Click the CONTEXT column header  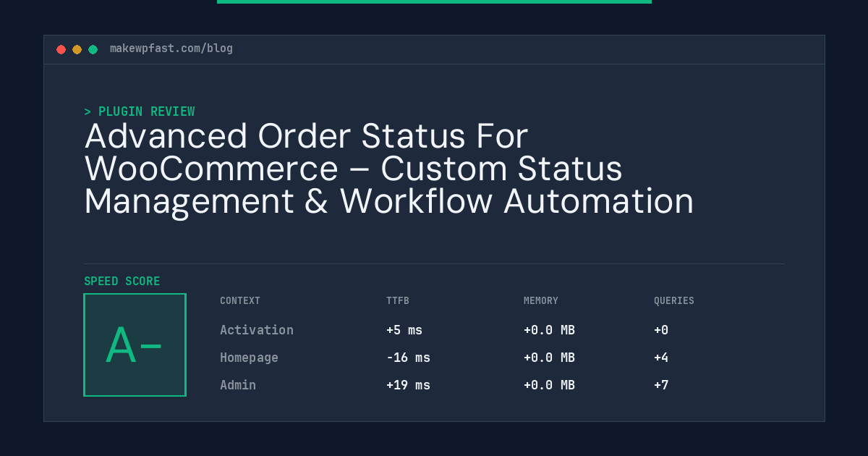[240, 300]
